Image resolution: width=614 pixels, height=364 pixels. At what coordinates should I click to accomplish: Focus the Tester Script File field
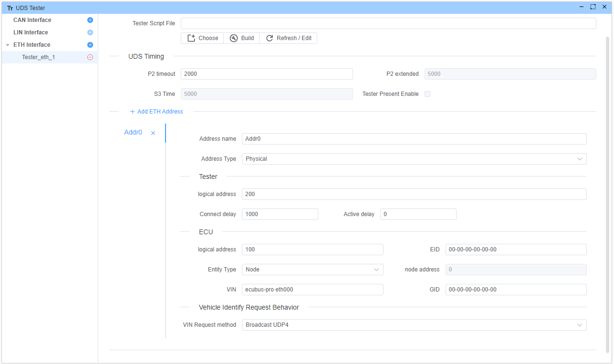388,23
